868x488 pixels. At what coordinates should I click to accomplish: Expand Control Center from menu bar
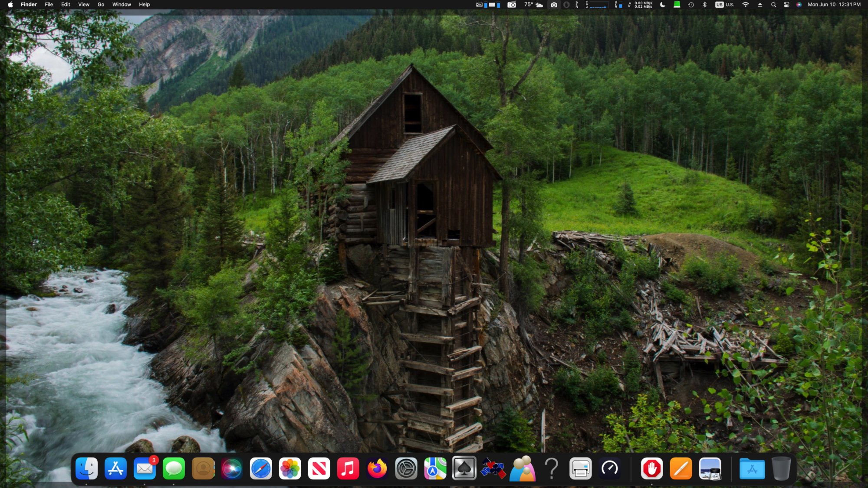pos(786,5)
